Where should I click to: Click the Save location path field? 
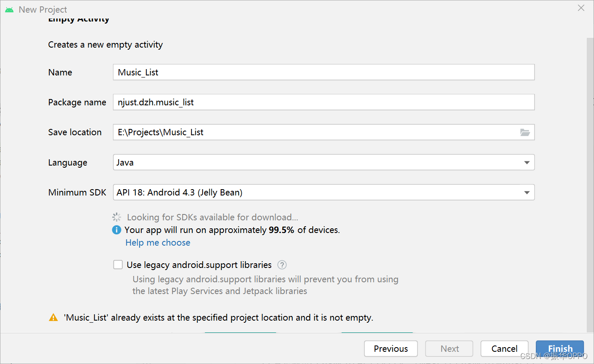click(314, 132)
